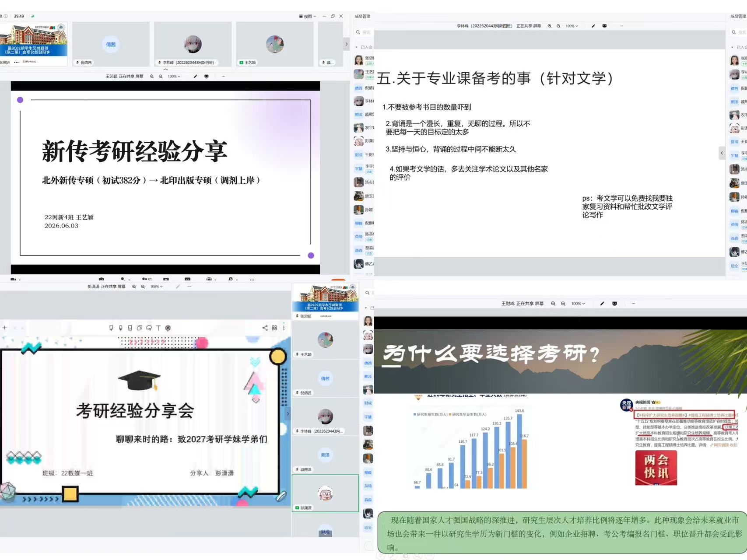
Task: Open the grid view icon in slide editor
Action: [x=274, y=328]
